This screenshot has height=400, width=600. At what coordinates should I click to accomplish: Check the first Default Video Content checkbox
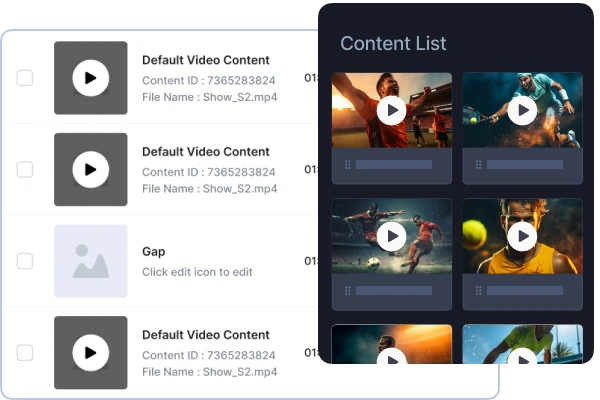tap(25, 78)
